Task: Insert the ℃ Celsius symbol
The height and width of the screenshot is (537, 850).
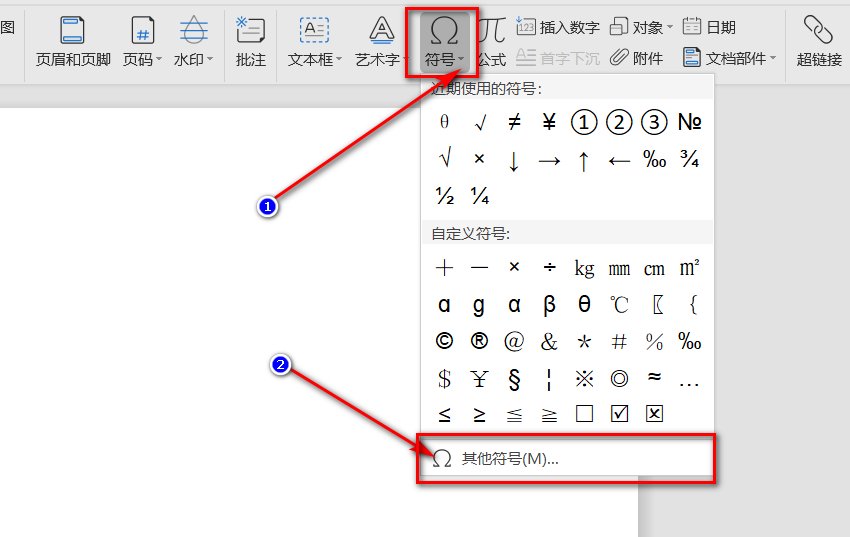Action: pos(619,305)
